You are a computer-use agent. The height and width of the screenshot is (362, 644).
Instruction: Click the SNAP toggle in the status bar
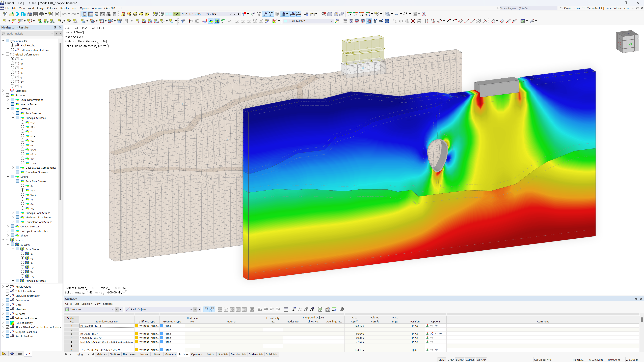441,359
